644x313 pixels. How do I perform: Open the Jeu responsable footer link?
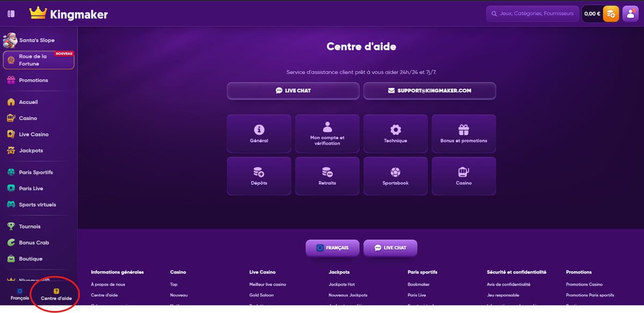503,295
